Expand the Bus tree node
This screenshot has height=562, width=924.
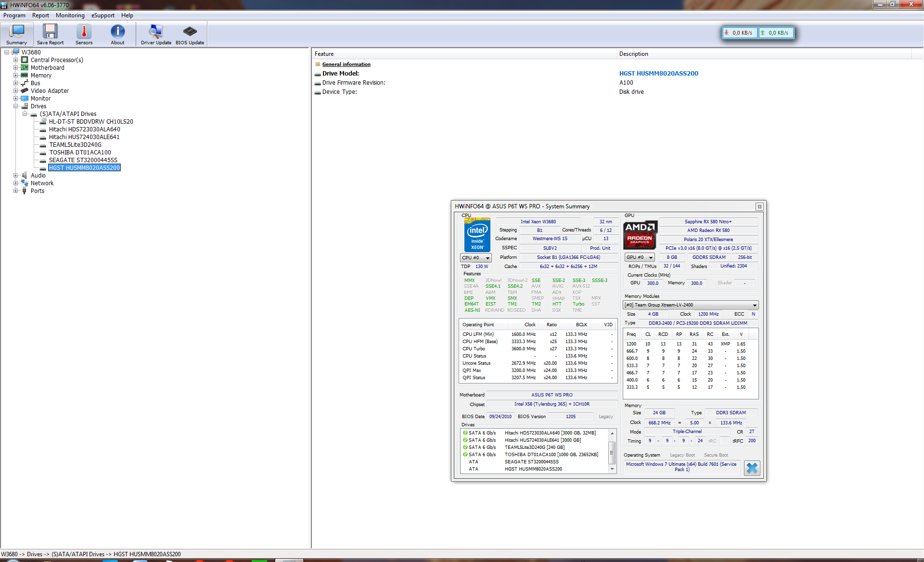pos(16,83)
